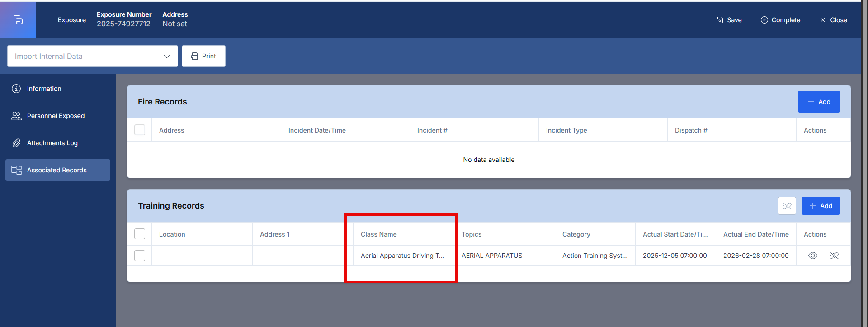Click the unlink icon in training record row
The width and height of the screenshot is (868, 327).
pyautogui.click(x=834, y=256)
